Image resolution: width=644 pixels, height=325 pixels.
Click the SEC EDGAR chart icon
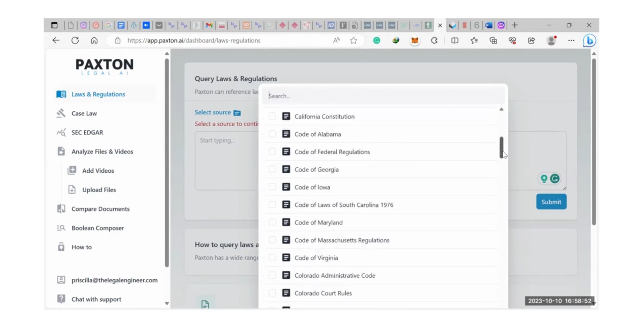61,132
